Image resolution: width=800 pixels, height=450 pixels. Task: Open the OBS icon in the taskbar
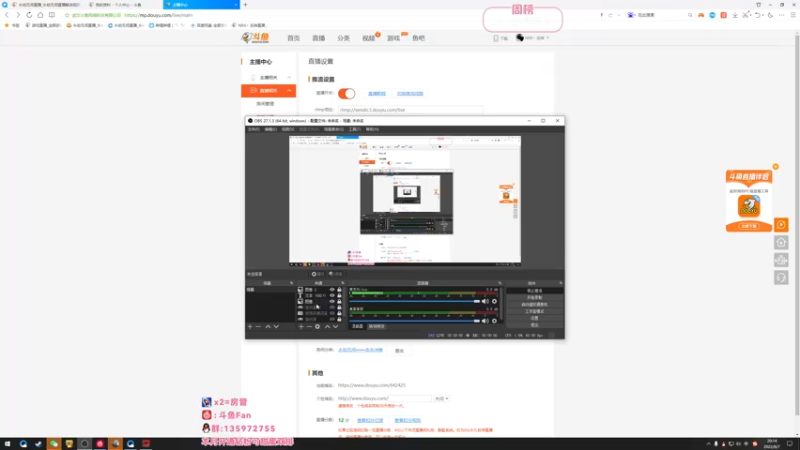click(85, 444)
